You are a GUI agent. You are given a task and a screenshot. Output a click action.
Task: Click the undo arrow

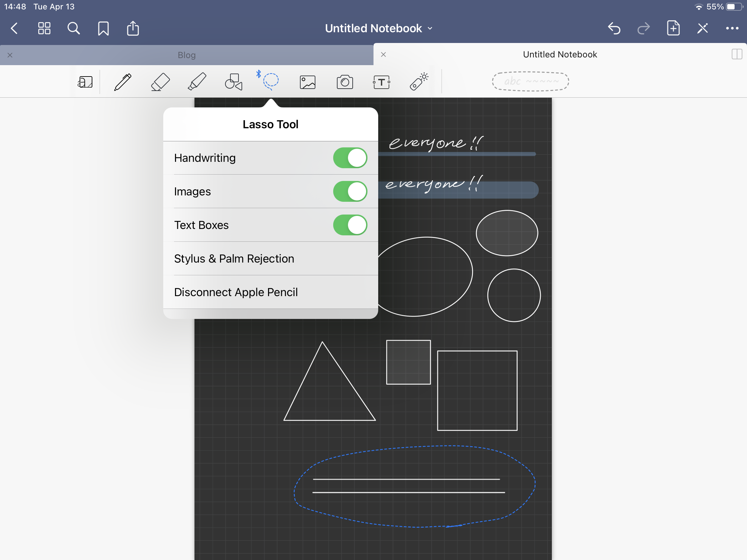[x=614, y=28]
